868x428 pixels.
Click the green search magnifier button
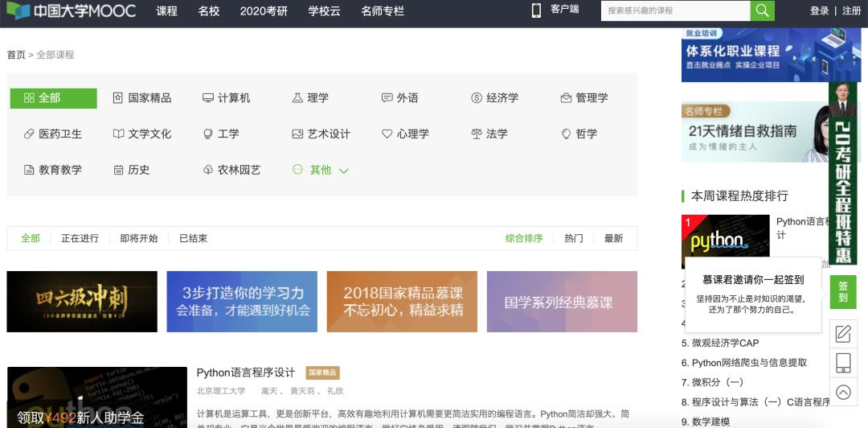762,10
